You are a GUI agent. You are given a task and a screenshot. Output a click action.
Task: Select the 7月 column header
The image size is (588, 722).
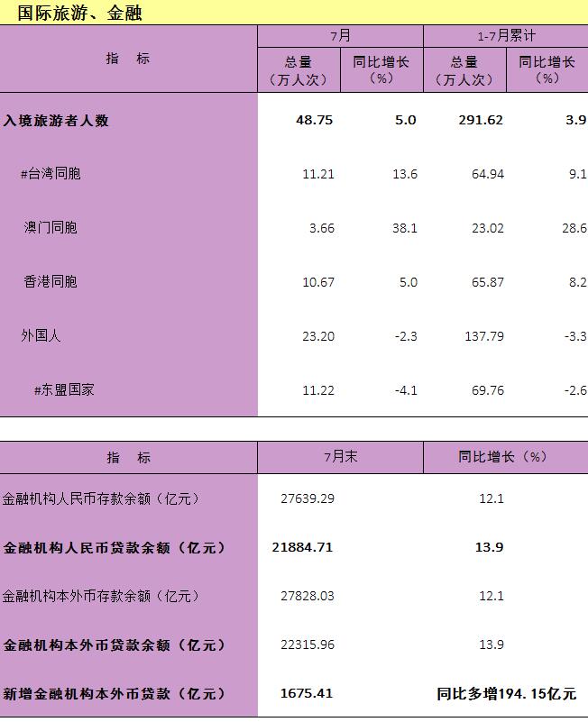[x=340, y=36]
